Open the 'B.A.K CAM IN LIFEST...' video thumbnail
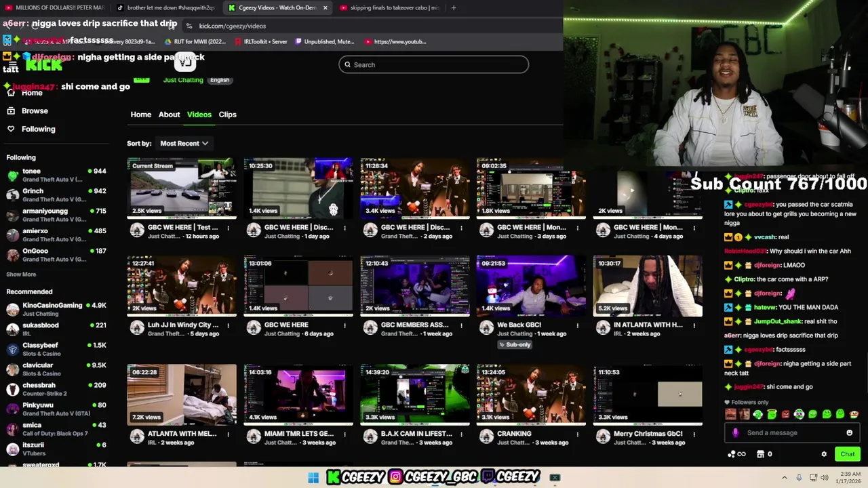The width and height of the screenshot is (868, 488). pos(415,394)
